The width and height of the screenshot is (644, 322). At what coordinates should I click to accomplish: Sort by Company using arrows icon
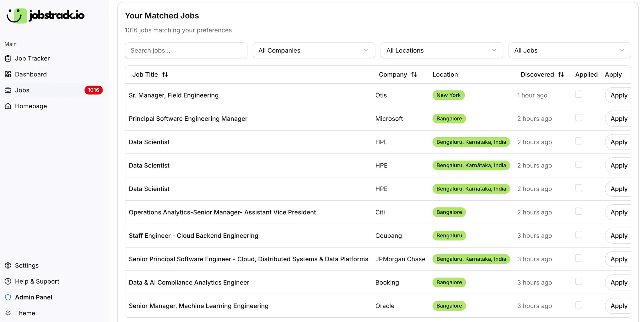pos(414,75)
